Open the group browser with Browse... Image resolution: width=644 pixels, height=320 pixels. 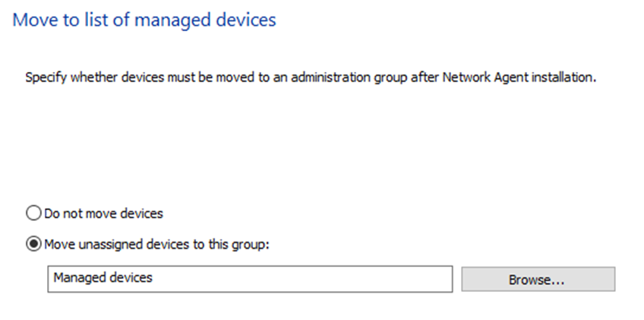[538, 279]
